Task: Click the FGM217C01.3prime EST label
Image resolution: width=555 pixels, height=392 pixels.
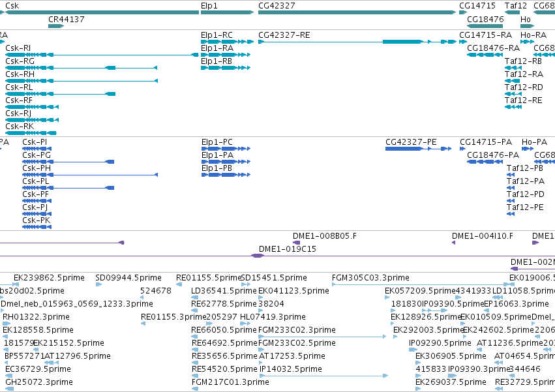Action: [230, 382]
